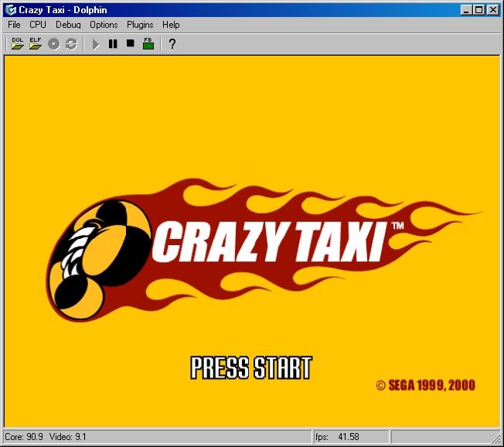Close the Dolphin window
The width and height of the screenshot is (504, 447).
492,10
